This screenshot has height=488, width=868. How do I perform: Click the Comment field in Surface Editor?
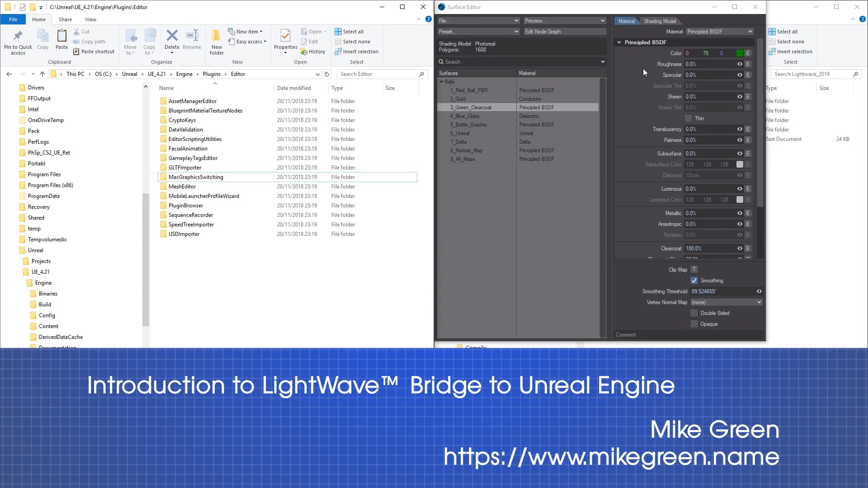point(689,335)
